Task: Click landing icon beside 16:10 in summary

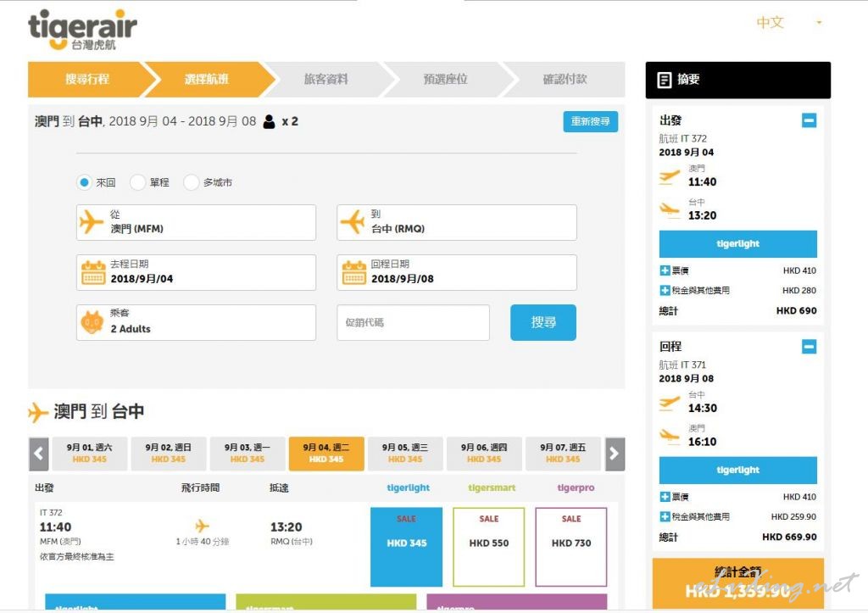Action: click(x=670, y=437)
